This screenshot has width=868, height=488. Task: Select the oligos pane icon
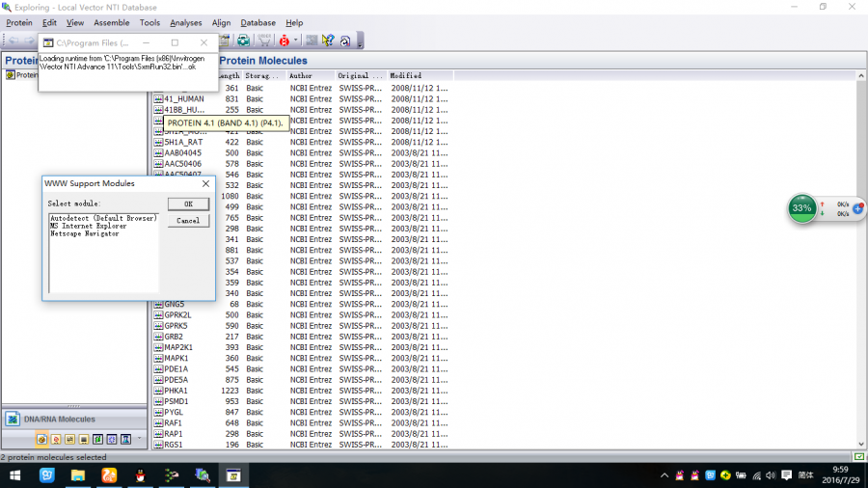(x=69, y=440)
